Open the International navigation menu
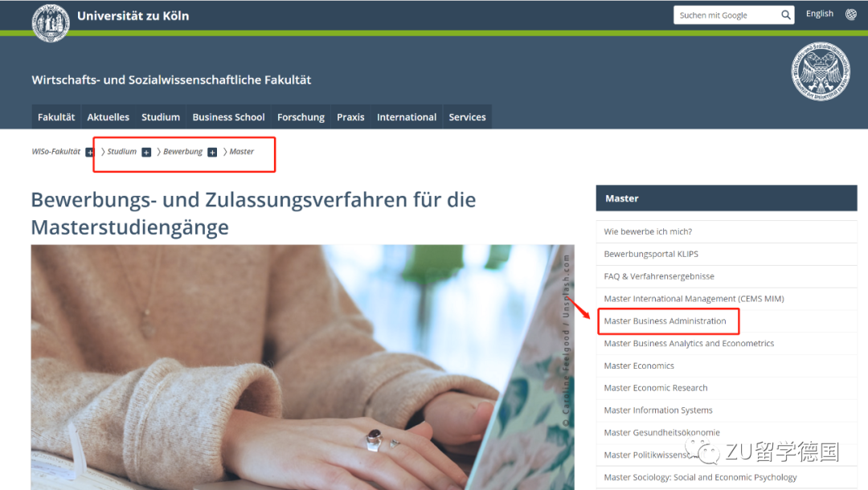868x490 pixels. (407, 116)
